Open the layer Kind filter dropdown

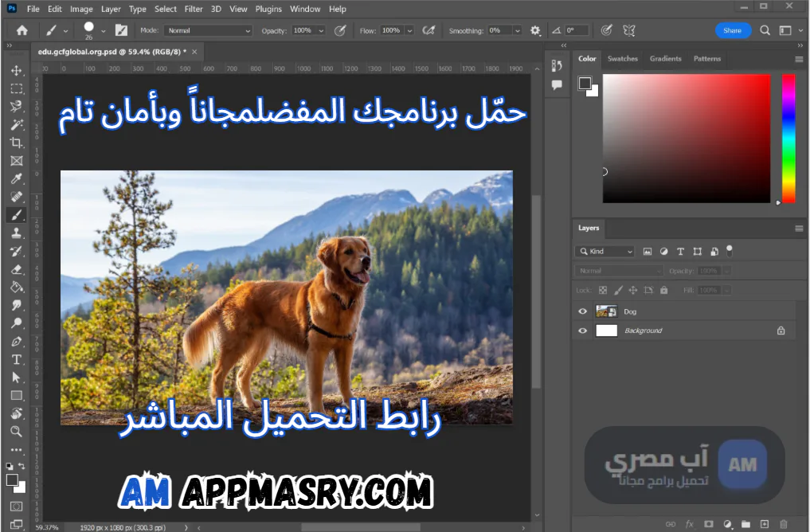click(605, 252)
